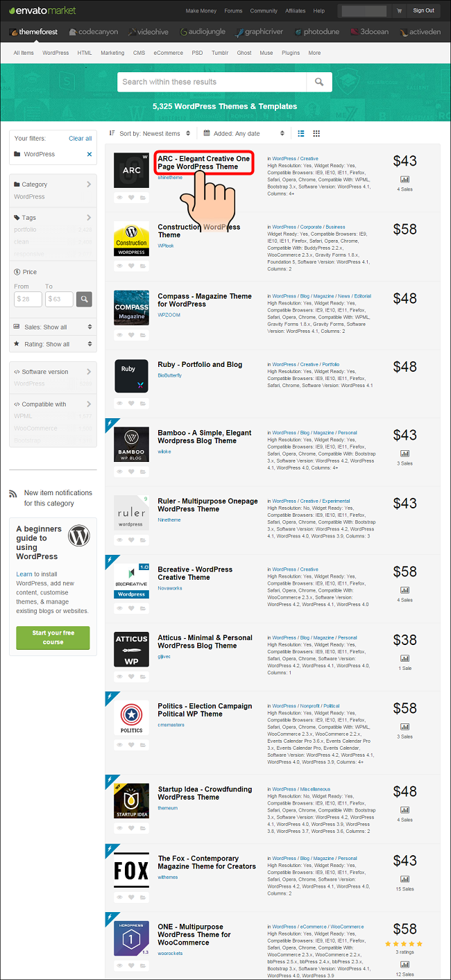Click Start your free course button
Screen dimensions: 451x980
pos(53,638)
